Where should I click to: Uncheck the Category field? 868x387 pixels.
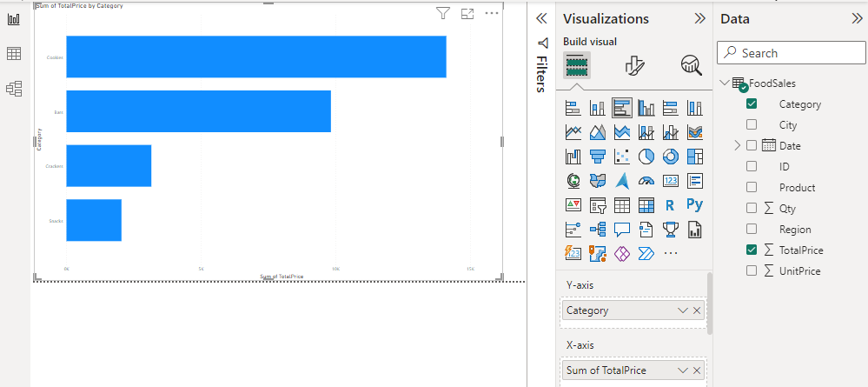click(x=752, y=103)
